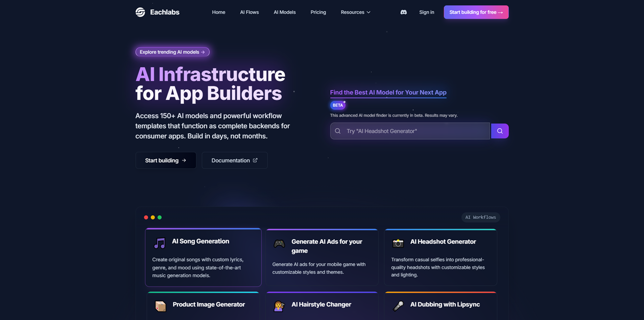Click the camera icon on AI Headshot Generator
Image resolution: width=644 pixels, height=320 pixels.
pos(398,243)
